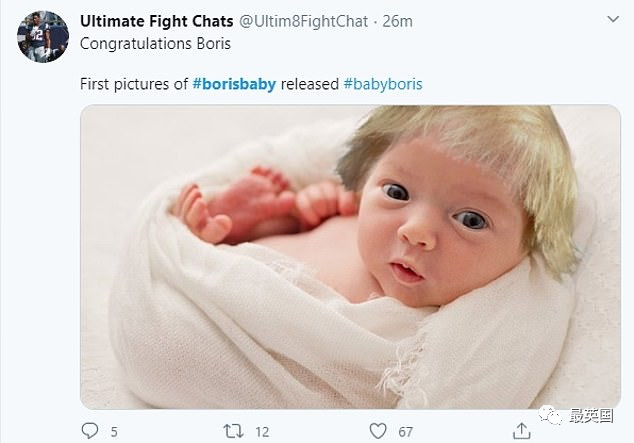Like the tweet with the heart icon
This screenshot has height=443, width=634.
point(377,431)
